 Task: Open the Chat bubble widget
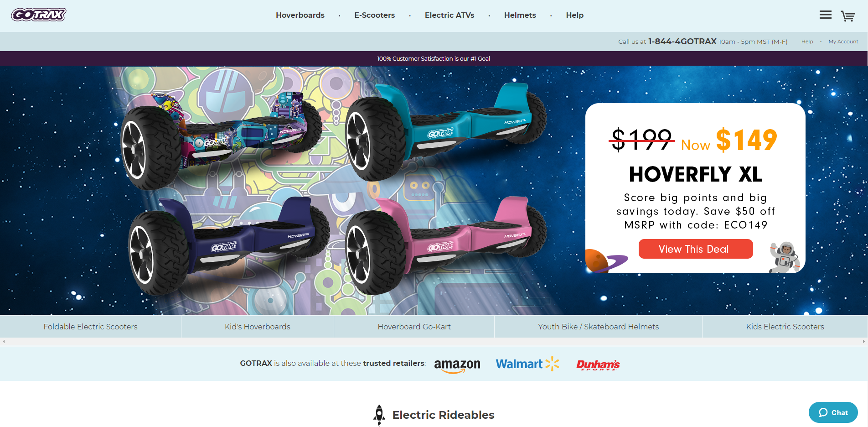833,412
